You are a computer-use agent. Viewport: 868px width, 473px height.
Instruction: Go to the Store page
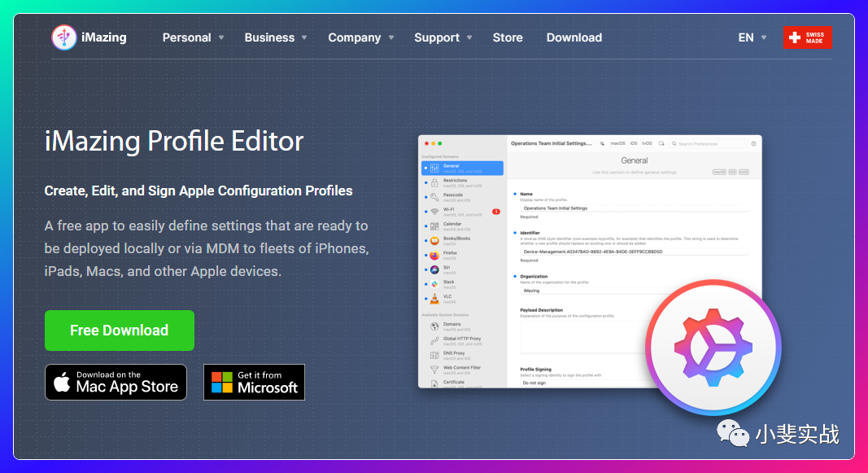pyautogui.click(x=508, y=37)
